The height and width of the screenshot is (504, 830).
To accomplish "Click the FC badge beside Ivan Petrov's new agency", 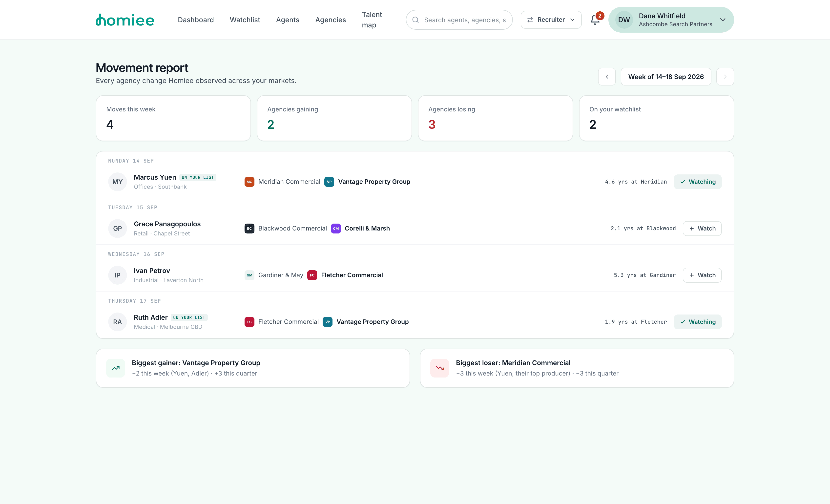I will pyautogui.click(x=312, y=275).
